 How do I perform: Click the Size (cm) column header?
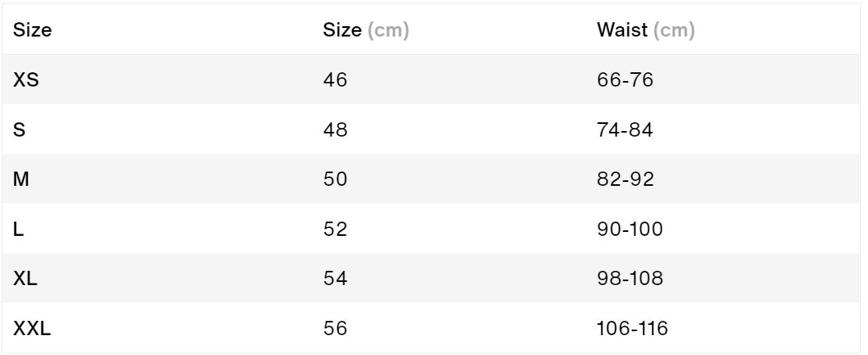point(366,30)
